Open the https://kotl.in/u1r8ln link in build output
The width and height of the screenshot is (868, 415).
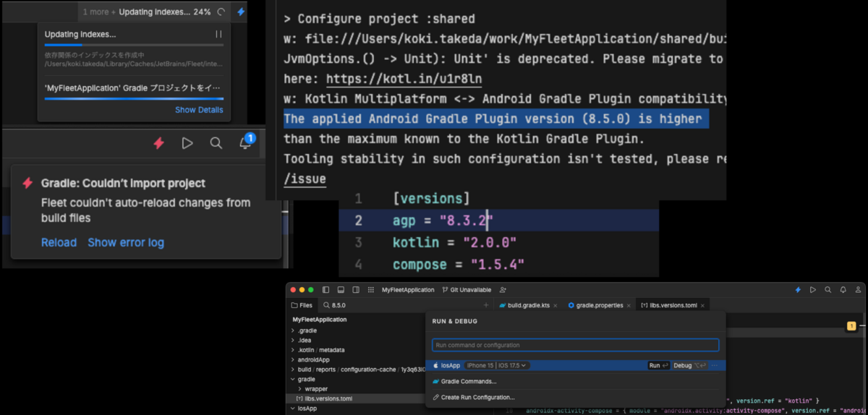[404, 79]
